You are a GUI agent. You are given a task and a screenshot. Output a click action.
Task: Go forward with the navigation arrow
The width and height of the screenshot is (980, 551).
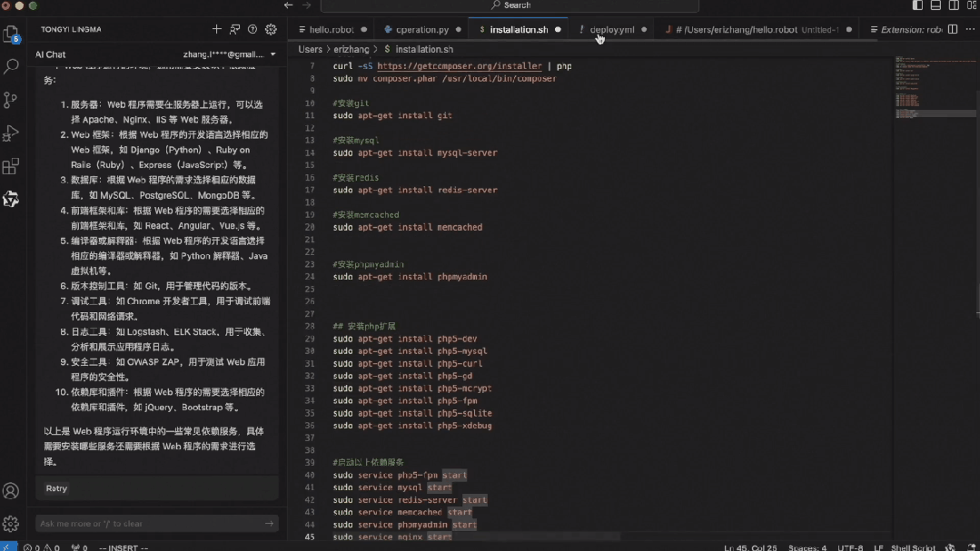306,5
